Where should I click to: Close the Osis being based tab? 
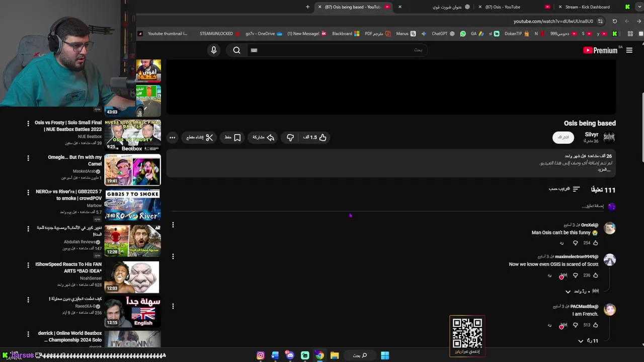pos(319,7)
